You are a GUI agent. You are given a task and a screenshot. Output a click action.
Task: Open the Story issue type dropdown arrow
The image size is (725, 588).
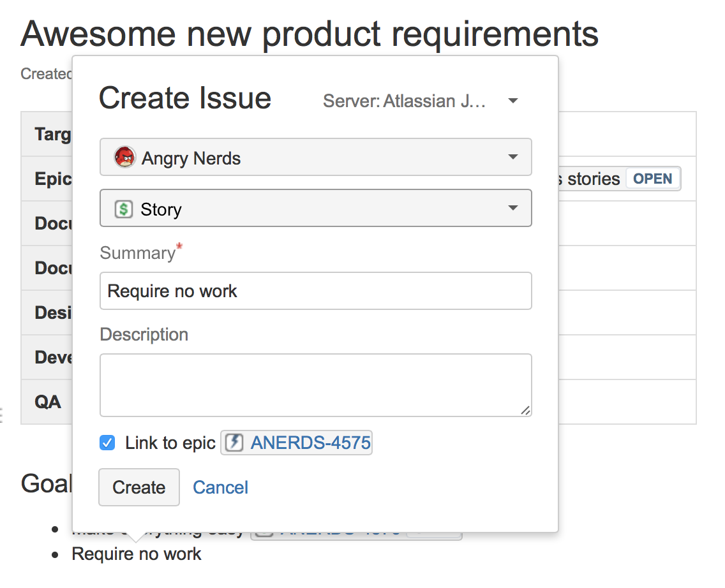click(512, 209)
